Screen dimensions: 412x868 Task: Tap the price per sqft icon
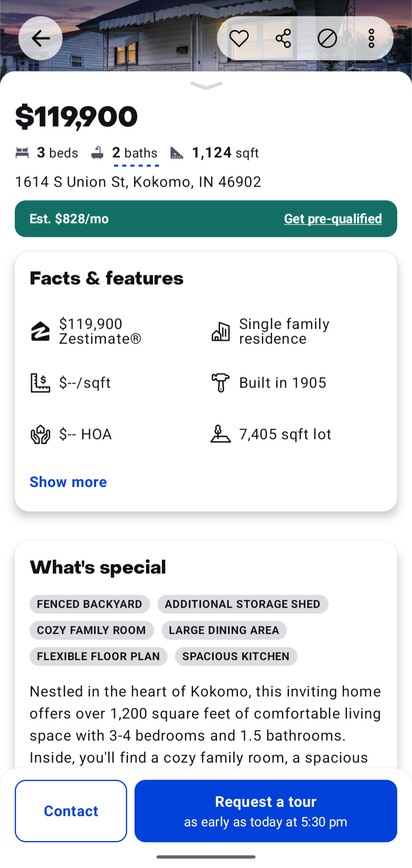[x=40, y=383]
